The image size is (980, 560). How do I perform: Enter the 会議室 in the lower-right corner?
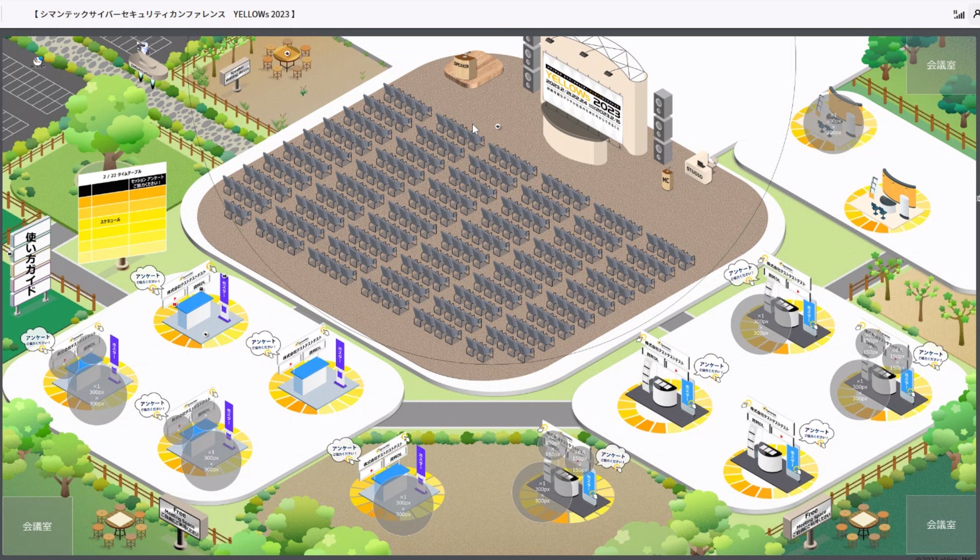pos(940,524)
